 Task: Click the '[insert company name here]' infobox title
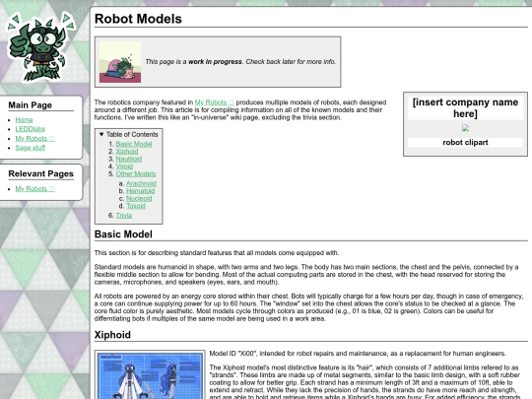point(465,107)
